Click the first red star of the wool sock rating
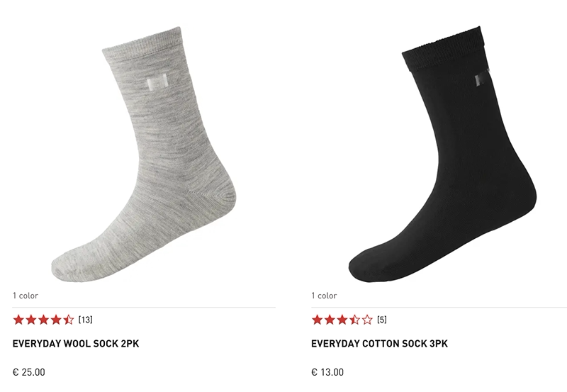 18,320
